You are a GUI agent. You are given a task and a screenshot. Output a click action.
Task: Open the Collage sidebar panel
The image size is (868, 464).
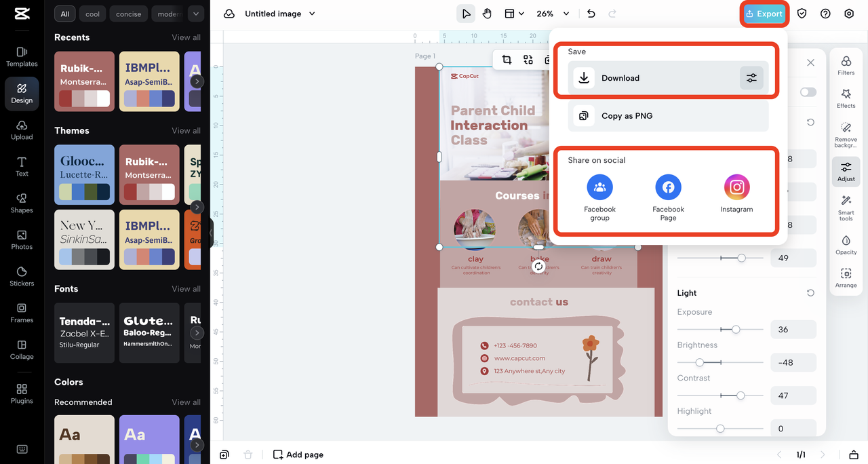[22, 350]
